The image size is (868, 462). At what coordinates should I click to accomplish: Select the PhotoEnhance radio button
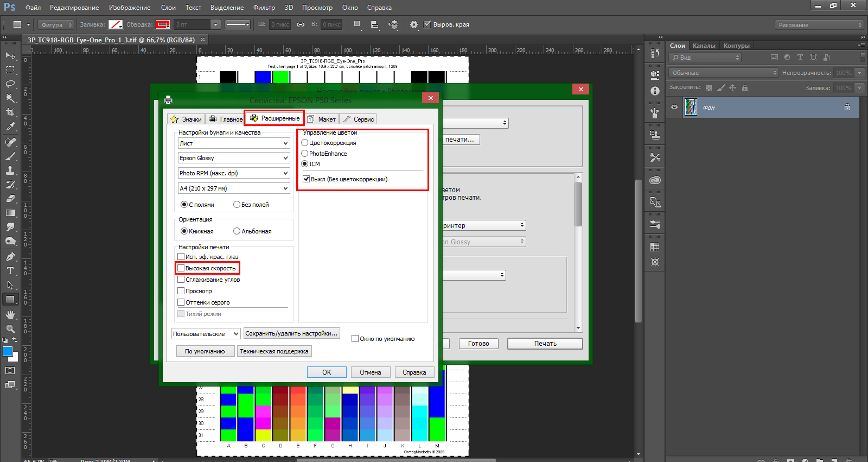(x=305, y=154)
